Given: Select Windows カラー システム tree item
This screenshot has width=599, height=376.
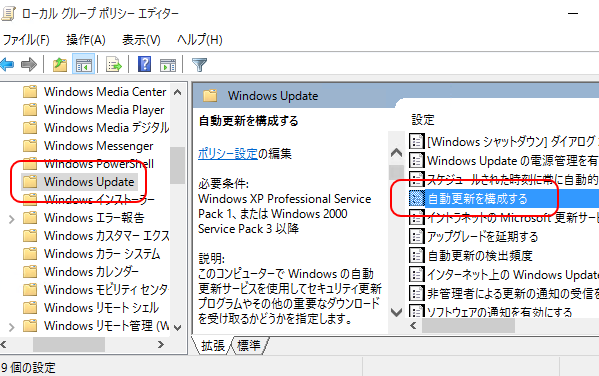Looking at the screenshot, I should click(x=102, y=254).
